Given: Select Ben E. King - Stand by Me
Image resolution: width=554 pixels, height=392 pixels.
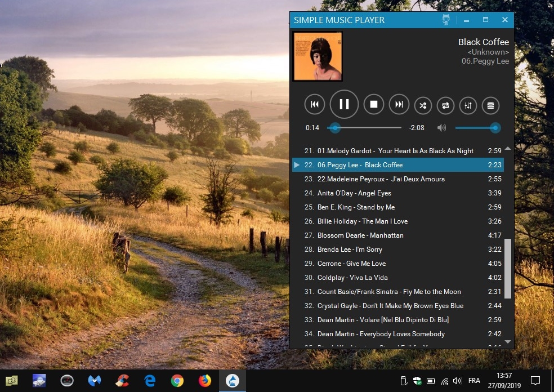Looking at the screenshot, I should [398, 207].
